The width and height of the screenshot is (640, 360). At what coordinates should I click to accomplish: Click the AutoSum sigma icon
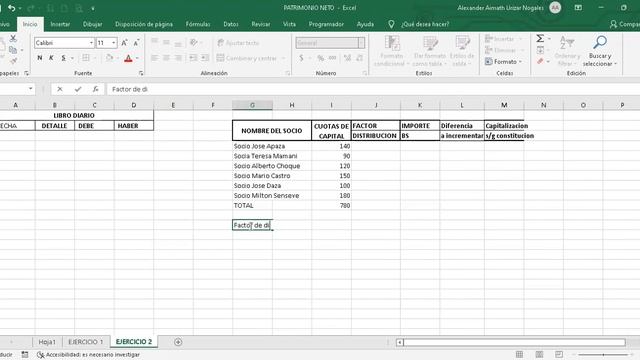pos(540,38)
